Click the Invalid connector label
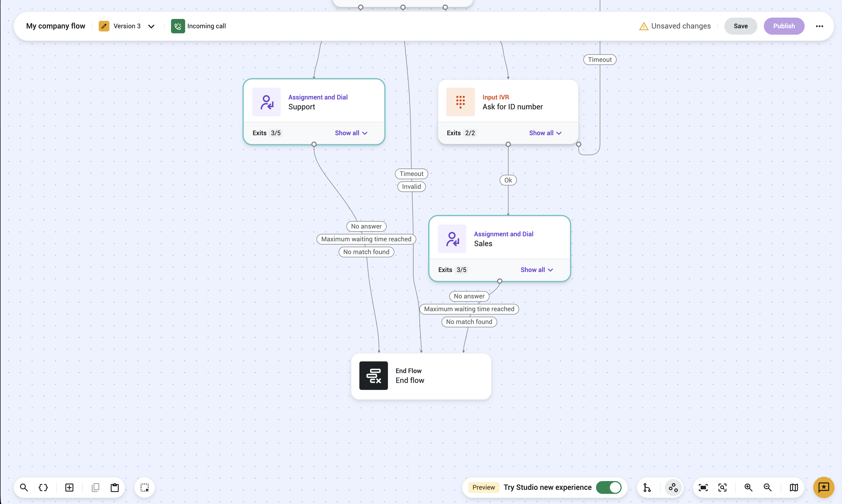Screen dimensions: 842x504 point(411,187)
